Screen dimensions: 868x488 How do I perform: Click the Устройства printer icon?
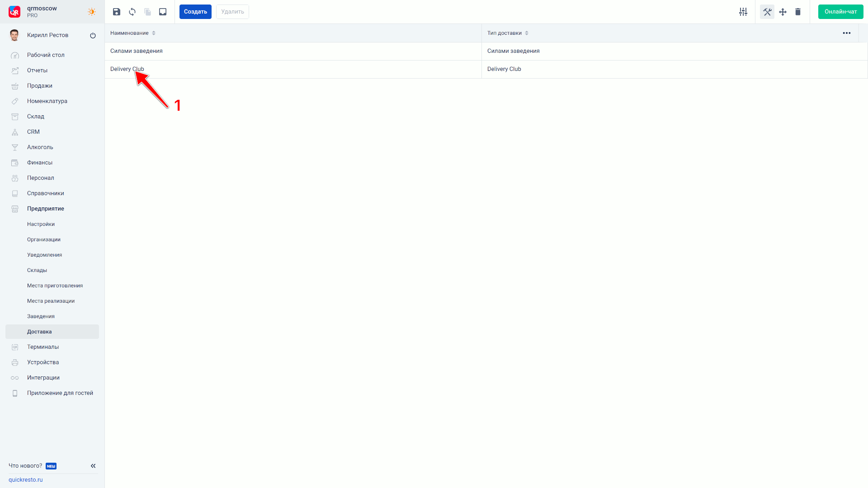pos(15,362)
